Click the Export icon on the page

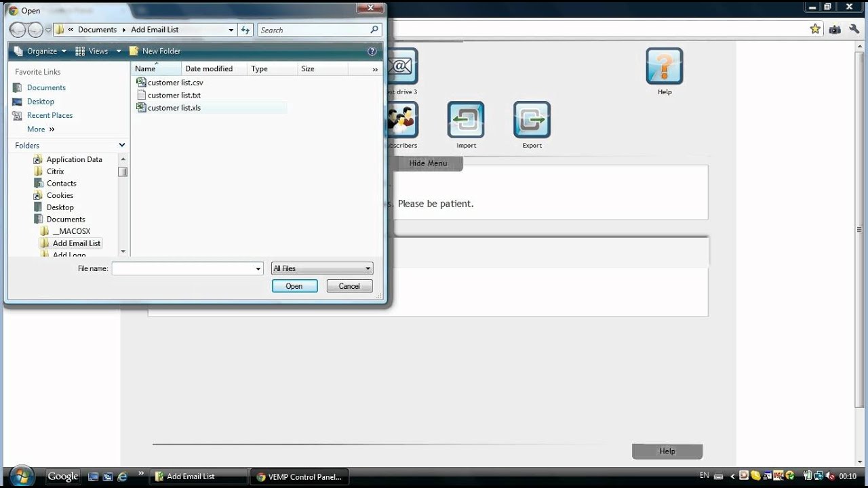(x=532, y=120)
